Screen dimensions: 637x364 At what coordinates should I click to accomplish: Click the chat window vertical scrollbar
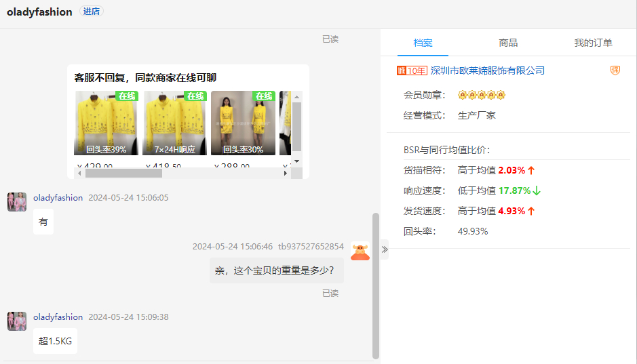376,285
